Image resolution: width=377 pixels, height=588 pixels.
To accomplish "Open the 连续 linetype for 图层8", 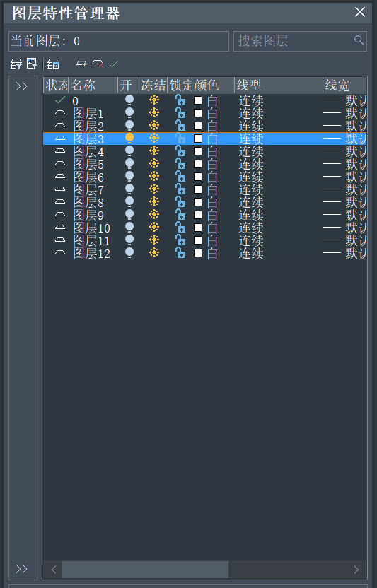I will pos(251,203).
